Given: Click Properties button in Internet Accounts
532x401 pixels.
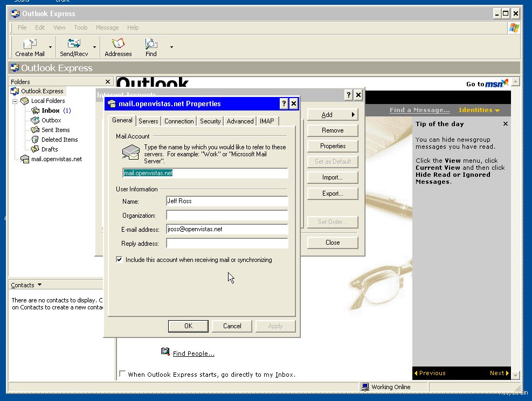Looking at the screenshot, I should (333, 146).
